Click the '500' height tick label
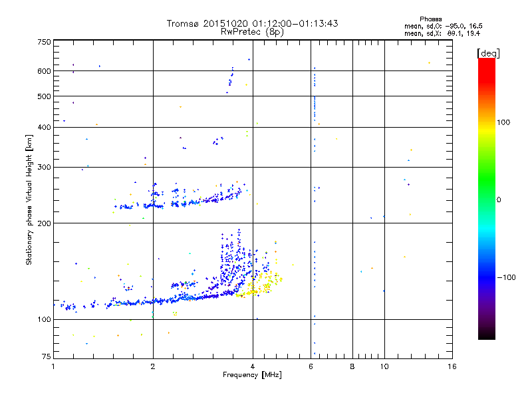532x399 pixels. tap(44, 96)
